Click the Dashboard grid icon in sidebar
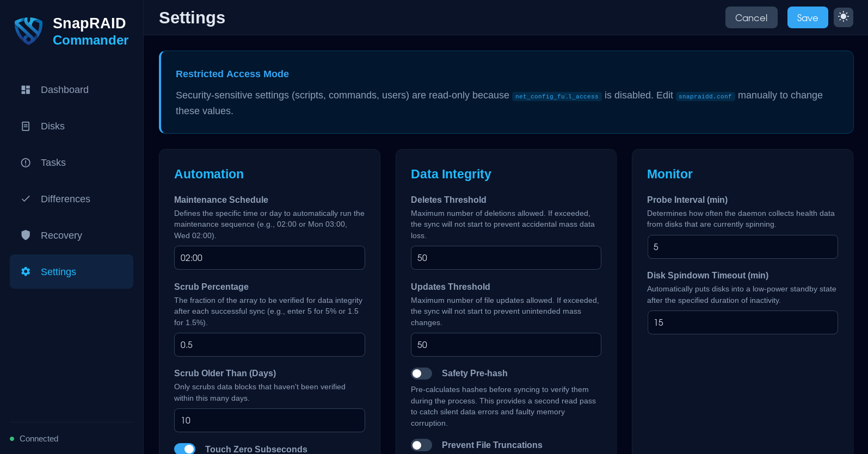 click(26, 90)
